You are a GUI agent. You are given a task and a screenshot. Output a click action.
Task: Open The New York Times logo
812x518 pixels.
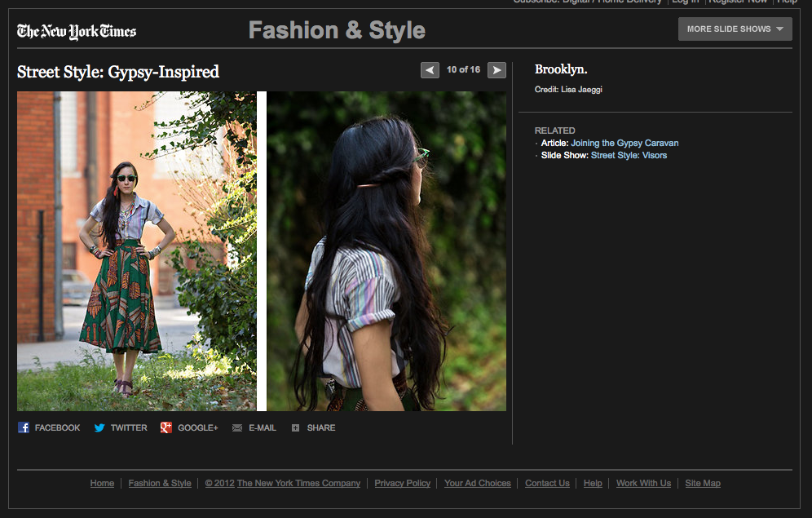click(x=77, y=32)
